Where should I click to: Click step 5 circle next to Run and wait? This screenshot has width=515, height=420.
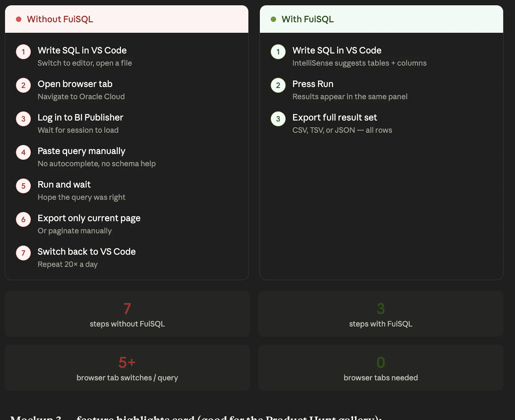[x=23, y=186]
